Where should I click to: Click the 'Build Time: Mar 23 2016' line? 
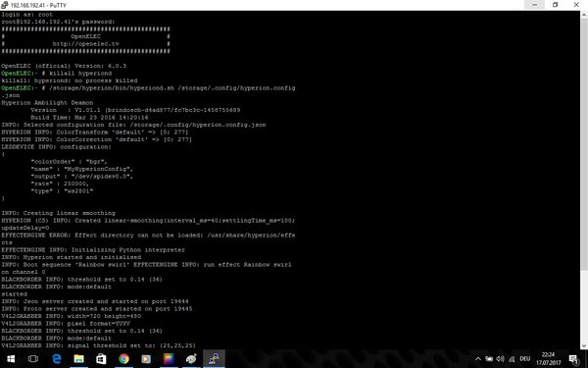[x=89, y=117]
